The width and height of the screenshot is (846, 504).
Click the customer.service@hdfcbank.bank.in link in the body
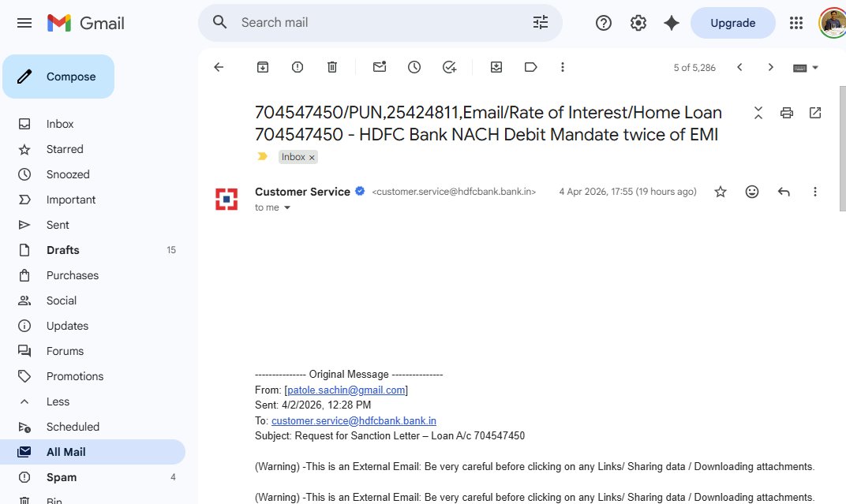(354, 420)
